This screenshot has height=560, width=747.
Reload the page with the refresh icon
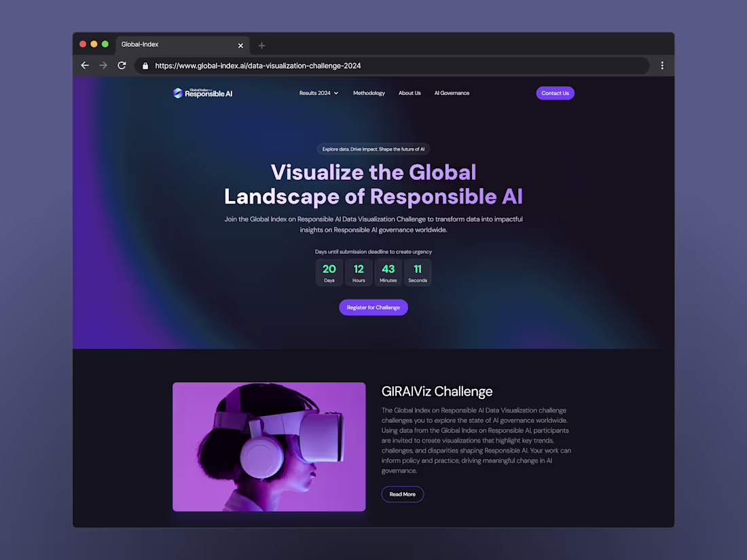[122, 65]
